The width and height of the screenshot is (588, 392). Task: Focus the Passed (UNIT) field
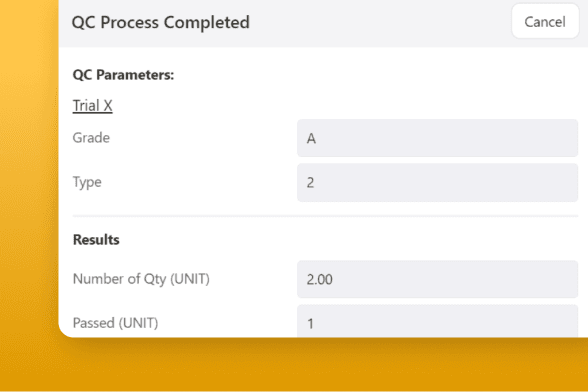pyautogui.click(x=437, y=321)
